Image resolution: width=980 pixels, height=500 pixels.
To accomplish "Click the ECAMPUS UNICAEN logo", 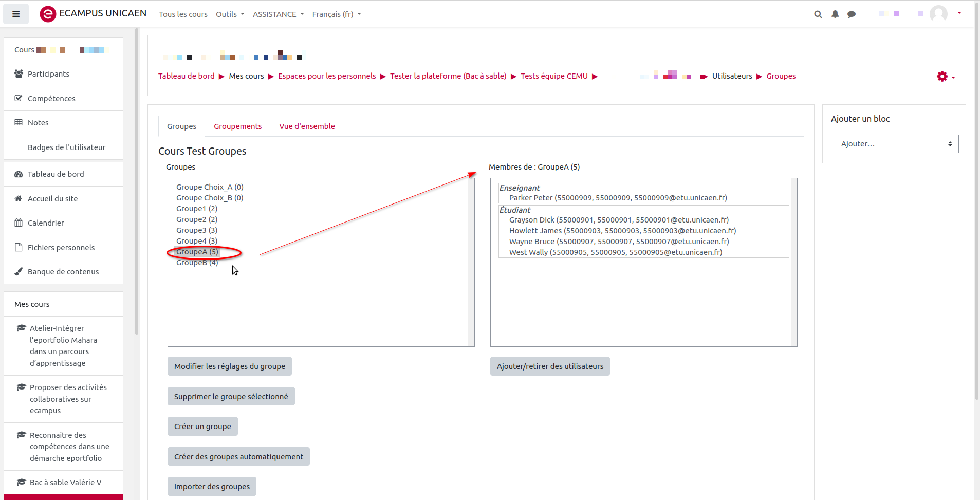I will (93, 14).
